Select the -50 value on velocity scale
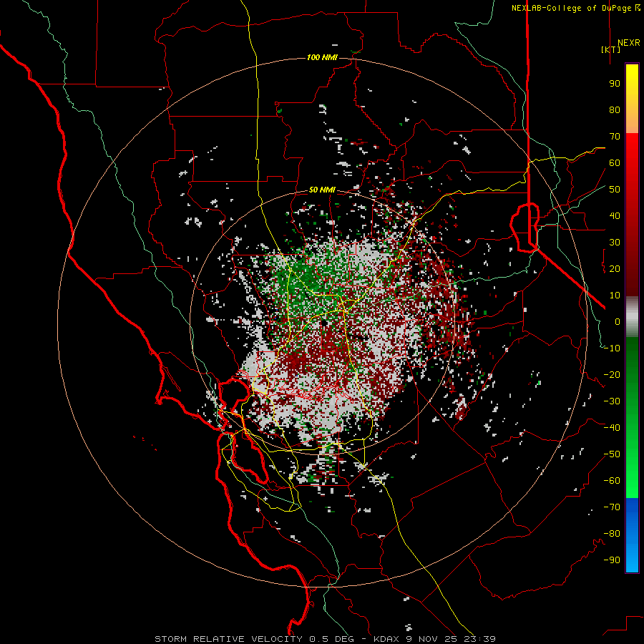Image resolution: width=644 pixels, height=644 pixels. pos(612,454)
